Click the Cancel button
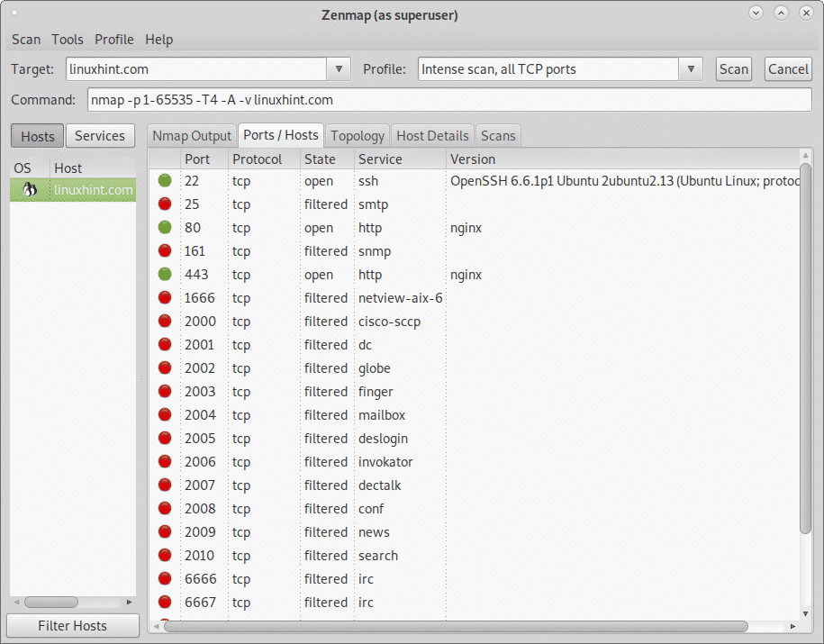Image resolution: width=824 pixels, height=644 pixels. (x=788, y=68)
